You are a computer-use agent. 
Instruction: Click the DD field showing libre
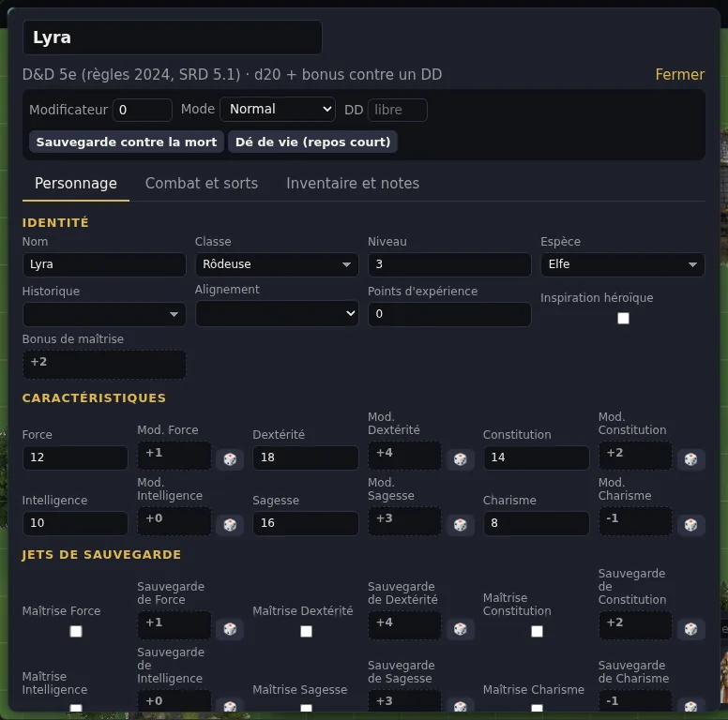coord(398,110)
